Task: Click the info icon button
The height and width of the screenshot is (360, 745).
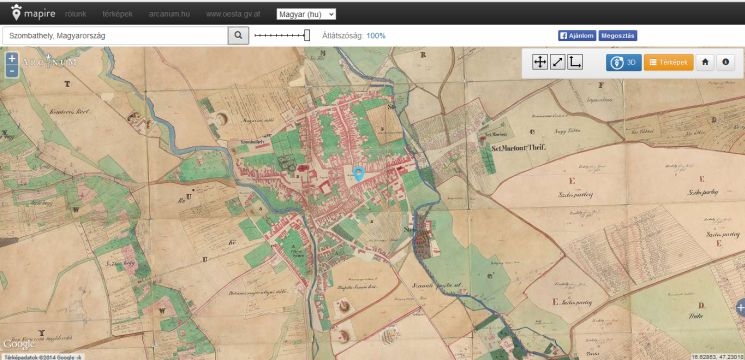Action: 726,62
